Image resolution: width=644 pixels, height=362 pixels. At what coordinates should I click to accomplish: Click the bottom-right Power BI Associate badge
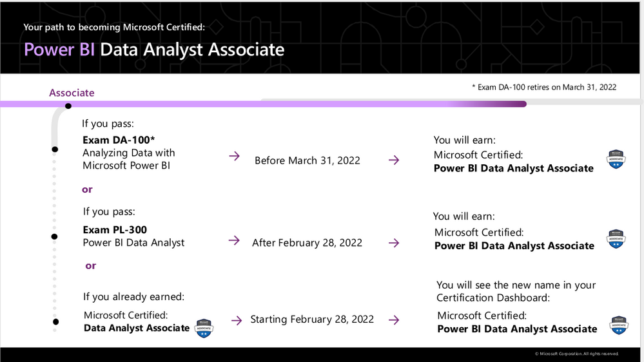[619, 325]
